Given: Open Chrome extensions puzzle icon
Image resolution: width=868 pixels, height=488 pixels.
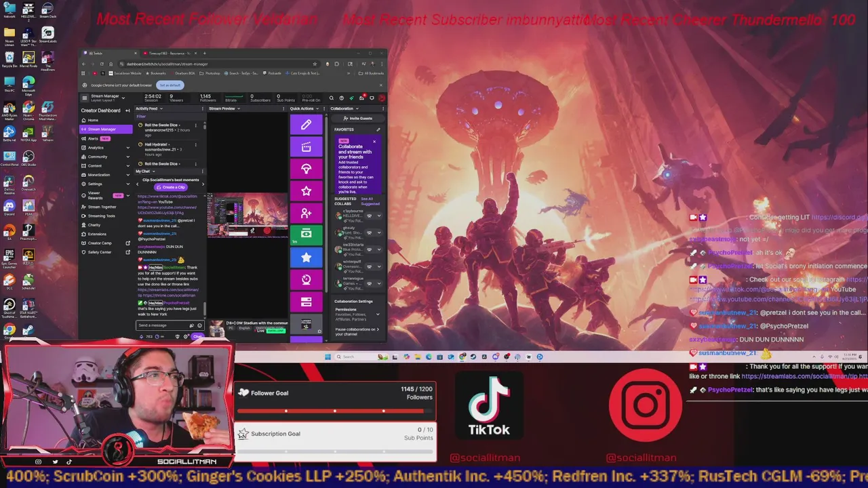Looking at the screenshot, I should tap(336, 64).
